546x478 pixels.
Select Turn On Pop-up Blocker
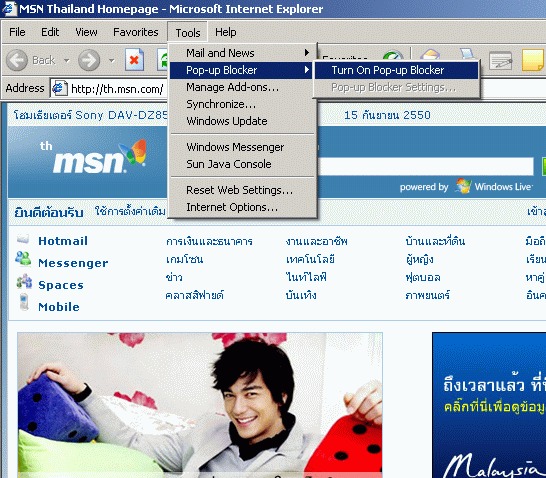[397, 70]
